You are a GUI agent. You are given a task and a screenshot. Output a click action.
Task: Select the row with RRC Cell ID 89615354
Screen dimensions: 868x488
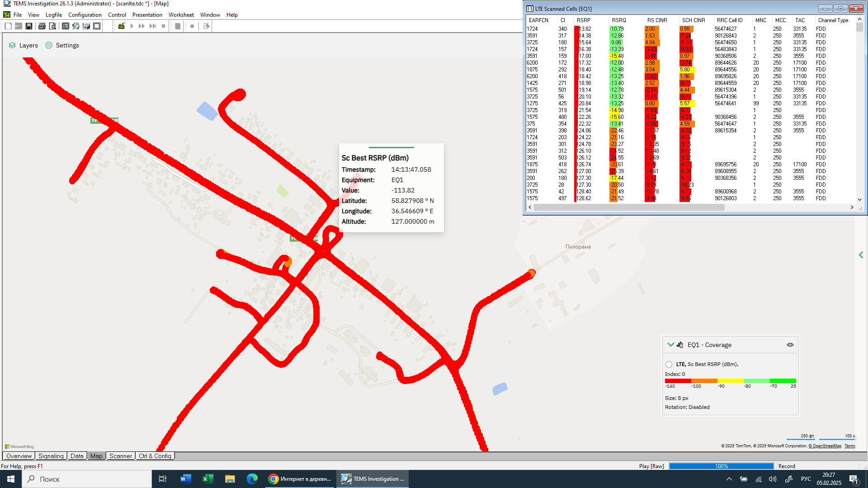[691, 131]
